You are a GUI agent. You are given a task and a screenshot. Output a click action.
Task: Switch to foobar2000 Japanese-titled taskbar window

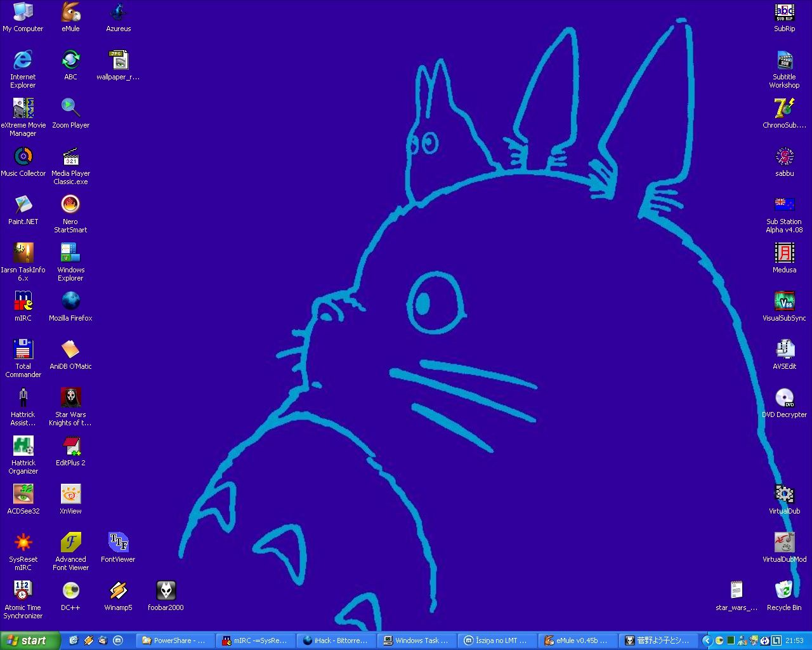658,640
